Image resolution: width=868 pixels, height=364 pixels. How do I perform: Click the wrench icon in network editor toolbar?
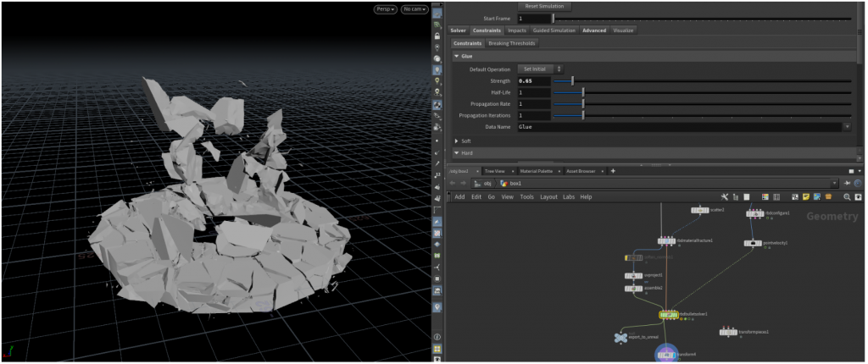(725, 197)
